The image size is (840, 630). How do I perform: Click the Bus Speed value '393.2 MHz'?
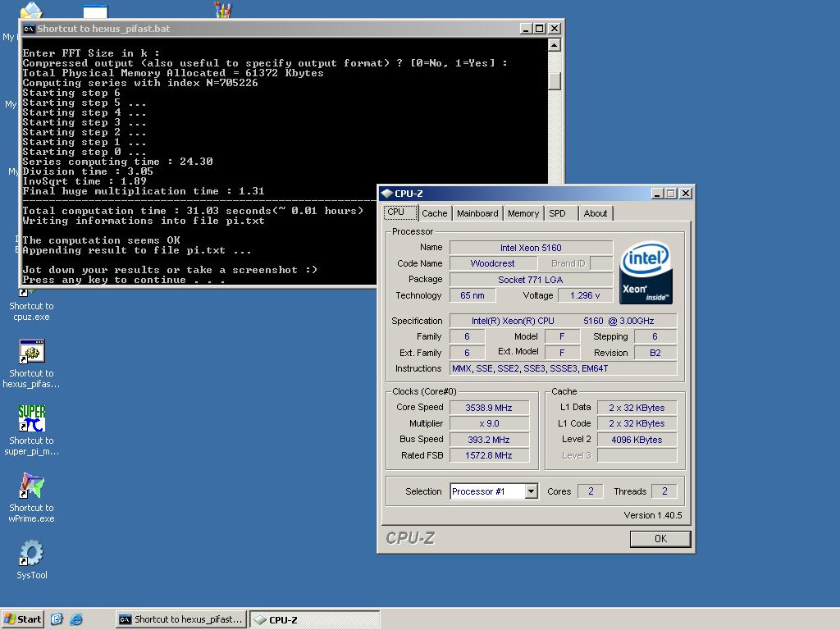tap(489, 440)
